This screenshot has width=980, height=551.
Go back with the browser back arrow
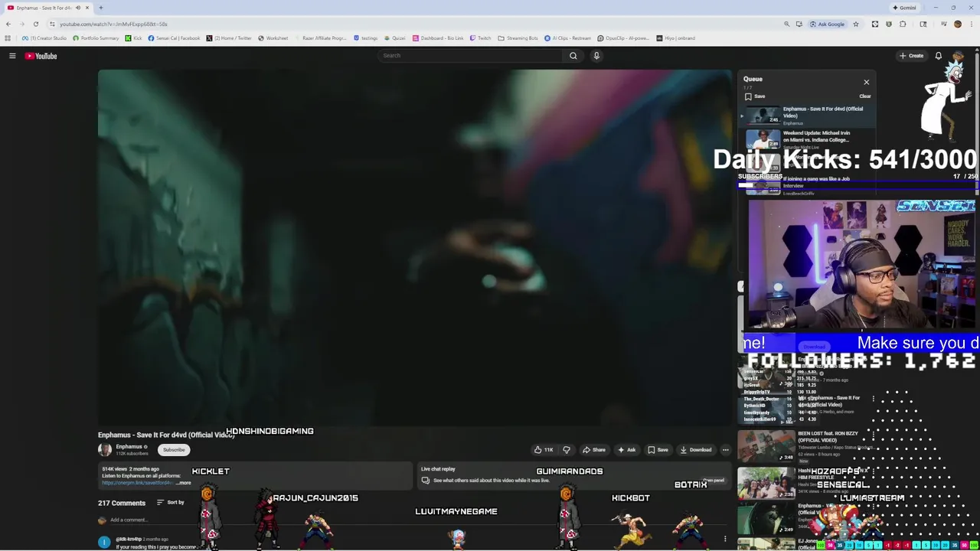point(8,24)
